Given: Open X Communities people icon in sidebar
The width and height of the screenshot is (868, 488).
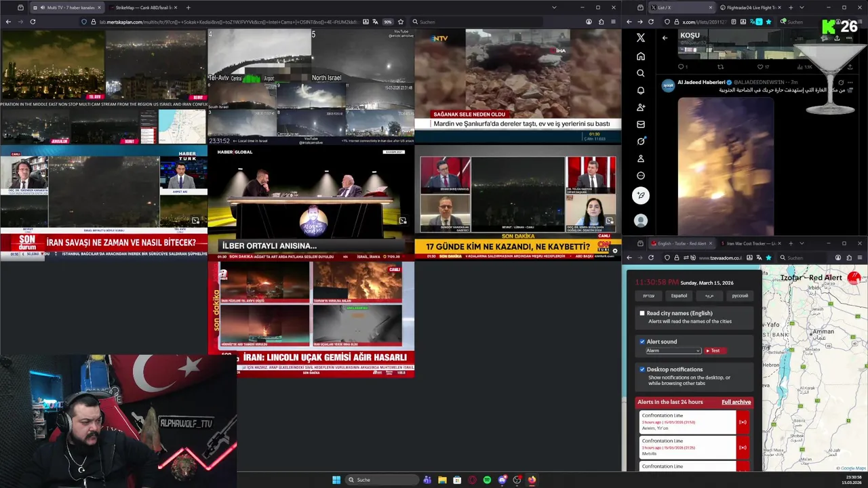Looking at the screenshot, I should tap(641, 107).
